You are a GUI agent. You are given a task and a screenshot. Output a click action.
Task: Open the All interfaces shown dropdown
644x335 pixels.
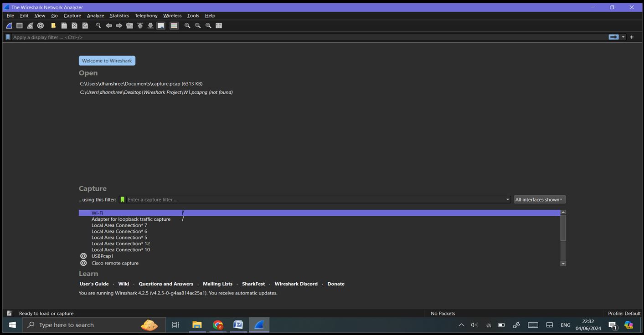pyautogui.click(x=539, y=199)
